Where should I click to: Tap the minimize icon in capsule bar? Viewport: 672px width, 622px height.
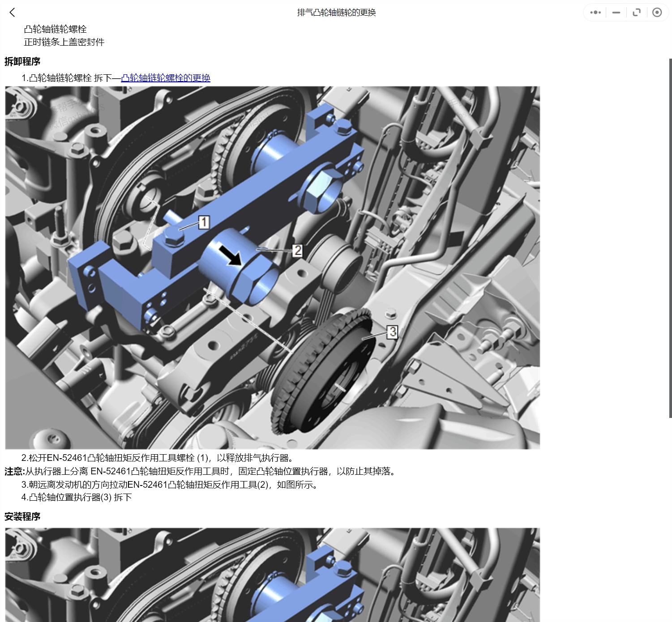pyautogui.click(x=616, y=12)
